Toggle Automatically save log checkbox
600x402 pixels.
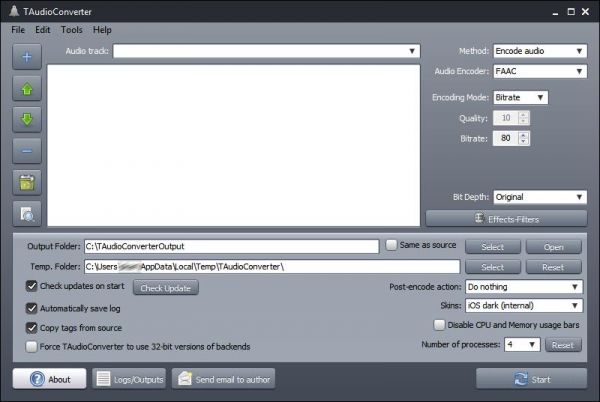31,308
